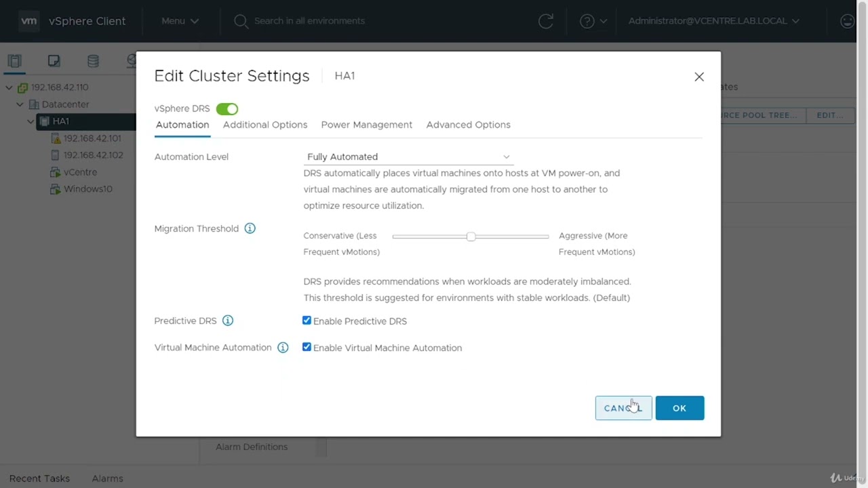The image size is (868, 488).
Task: Open the Automation Level dropdown
Action: [x=408, y=157]
